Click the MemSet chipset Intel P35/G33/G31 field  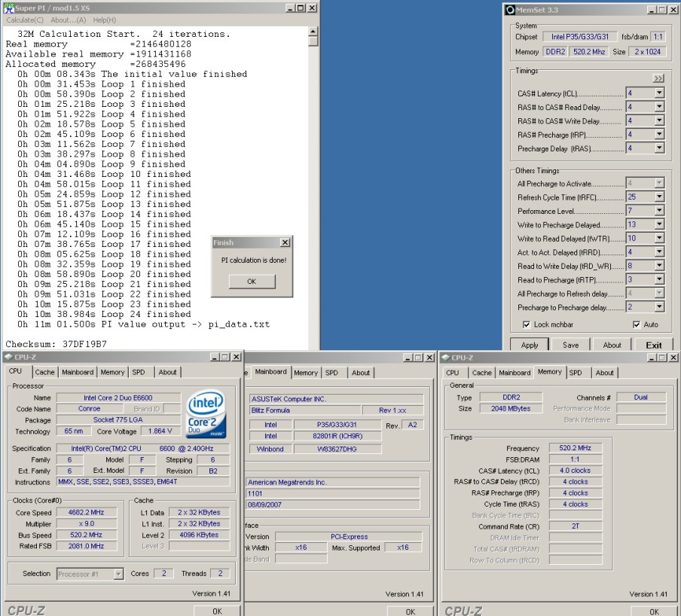pos(580,37)
